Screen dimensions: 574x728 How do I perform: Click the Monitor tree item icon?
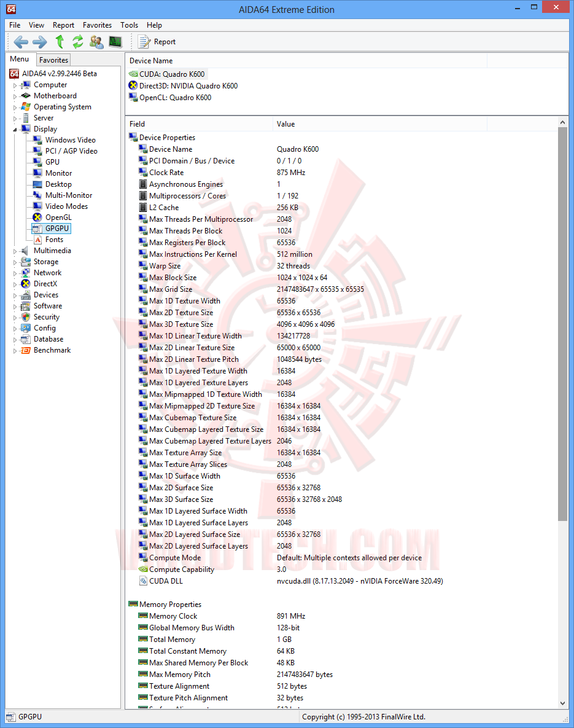click(37, 173)
